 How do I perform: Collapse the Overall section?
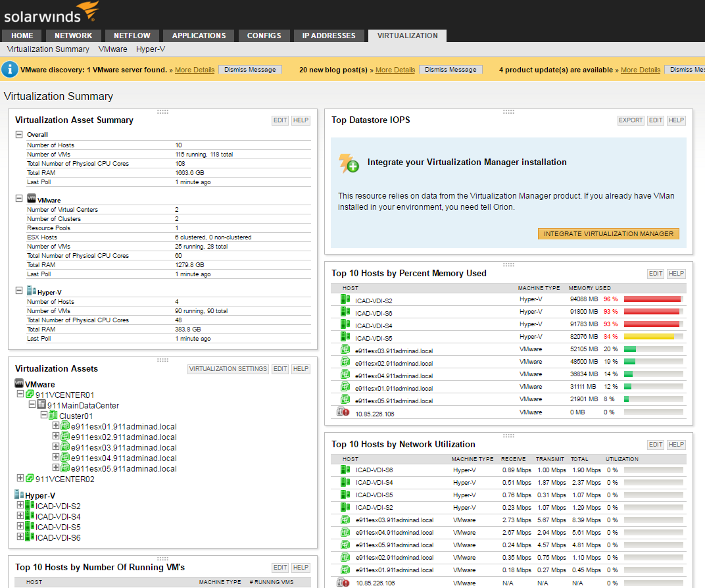(19, 134)
